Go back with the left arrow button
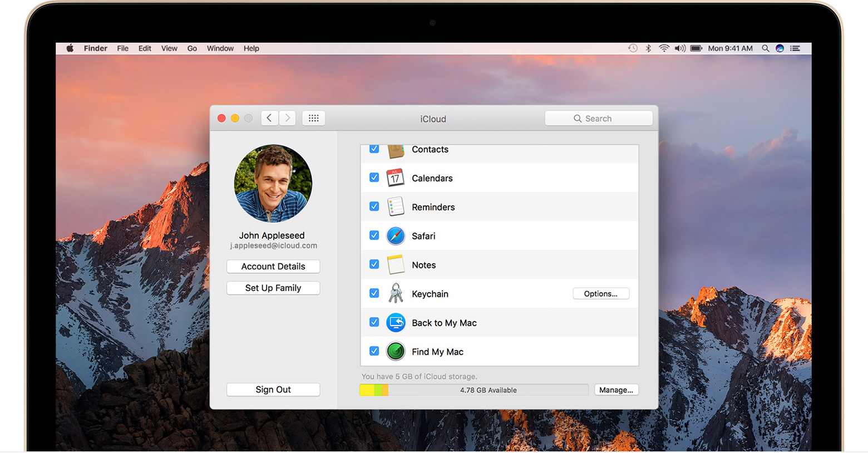The width and height of the screenshot is (868, 453). (269, 118)
